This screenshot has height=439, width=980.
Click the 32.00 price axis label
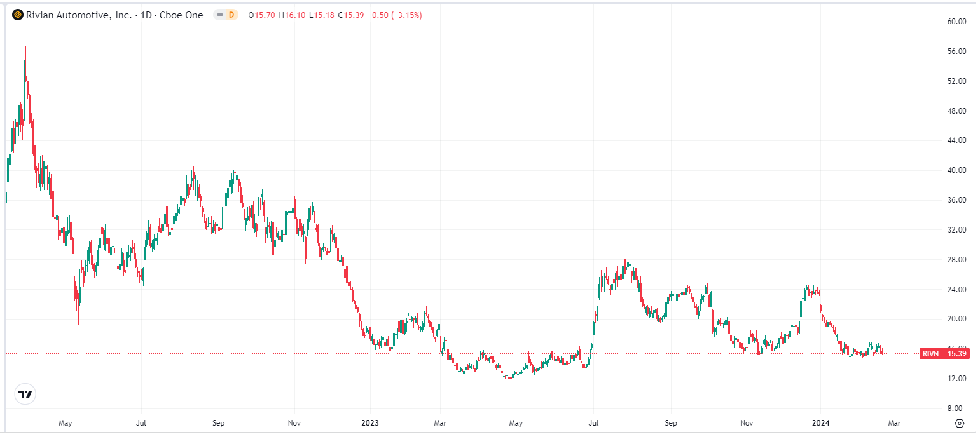[x=956, y=230]
